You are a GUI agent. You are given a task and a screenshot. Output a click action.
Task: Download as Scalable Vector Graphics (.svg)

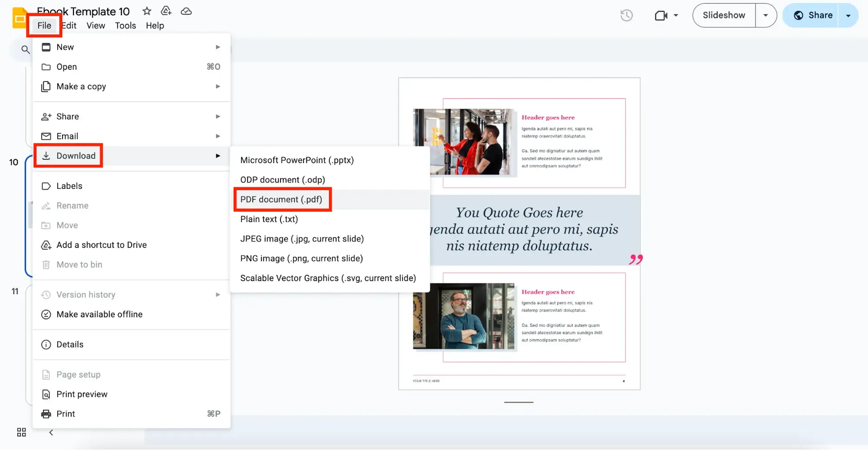point(330,278)
